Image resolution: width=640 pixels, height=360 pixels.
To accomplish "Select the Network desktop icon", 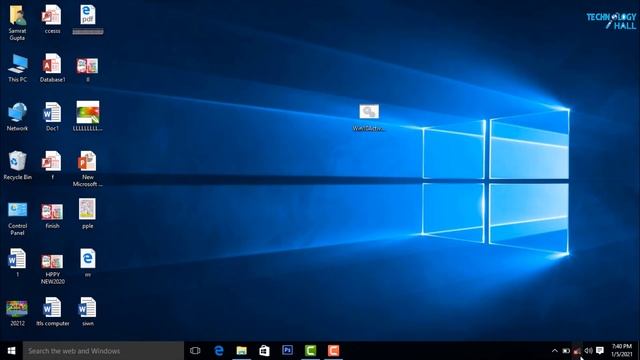I will click(x=17, y=113).
